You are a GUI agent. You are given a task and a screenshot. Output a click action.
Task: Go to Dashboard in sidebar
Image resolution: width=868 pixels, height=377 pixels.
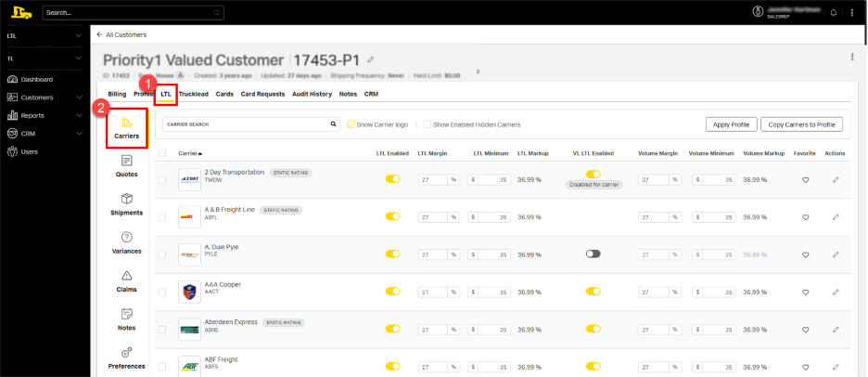tap(30, 79)
